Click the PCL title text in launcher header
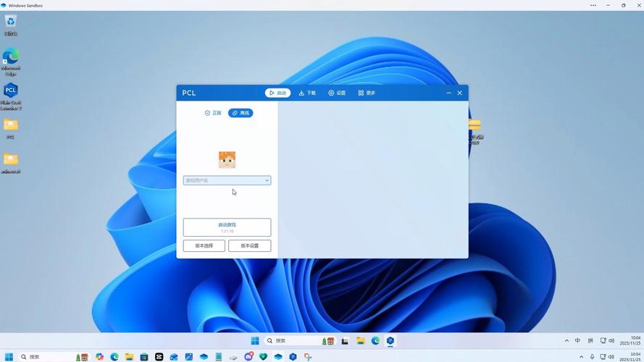Image resolution: width=644 pixels, height=362 pixels. pos(189,93)
